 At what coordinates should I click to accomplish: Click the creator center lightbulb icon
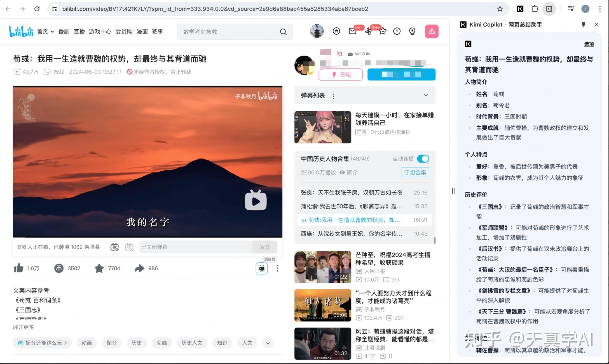[411, 31]
